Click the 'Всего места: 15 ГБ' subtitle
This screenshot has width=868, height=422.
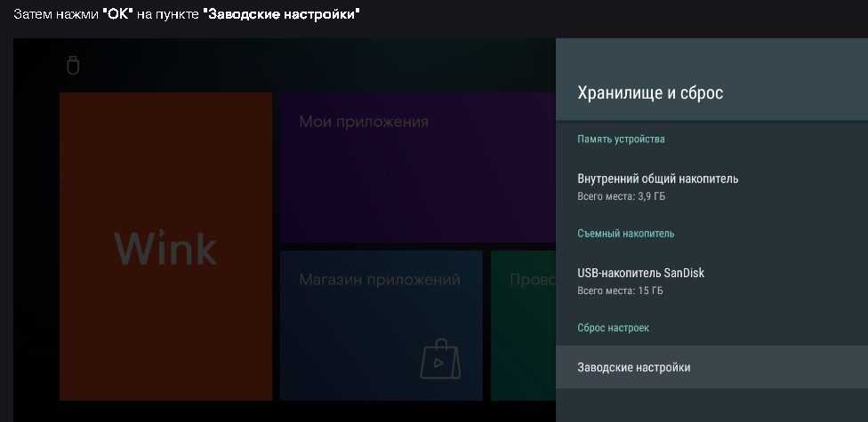620,291
